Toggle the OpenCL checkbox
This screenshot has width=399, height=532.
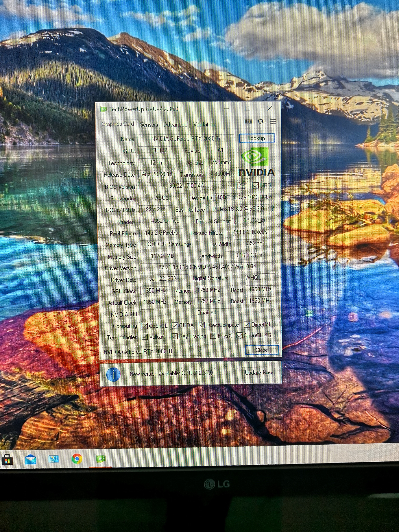145,326
